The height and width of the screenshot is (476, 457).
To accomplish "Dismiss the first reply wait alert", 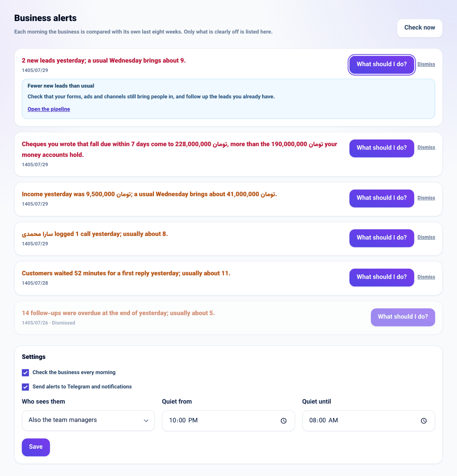I will click(426, 277).
